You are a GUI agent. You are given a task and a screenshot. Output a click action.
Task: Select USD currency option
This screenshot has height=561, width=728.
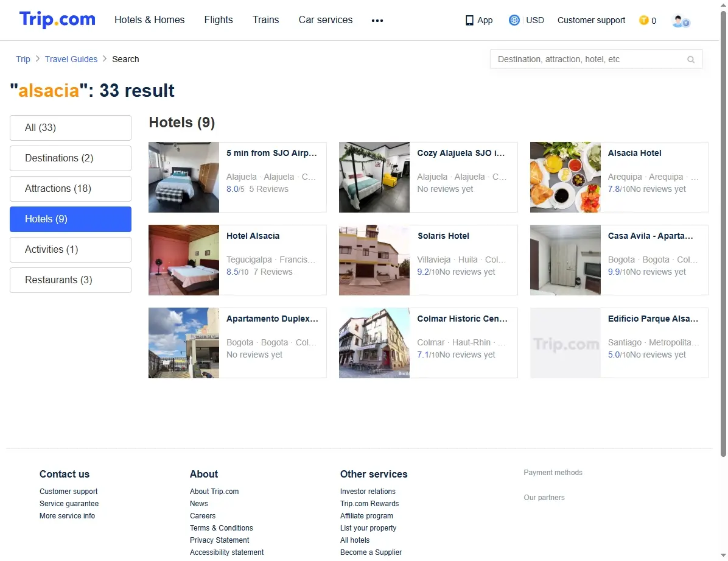click(x=535, y=20)
